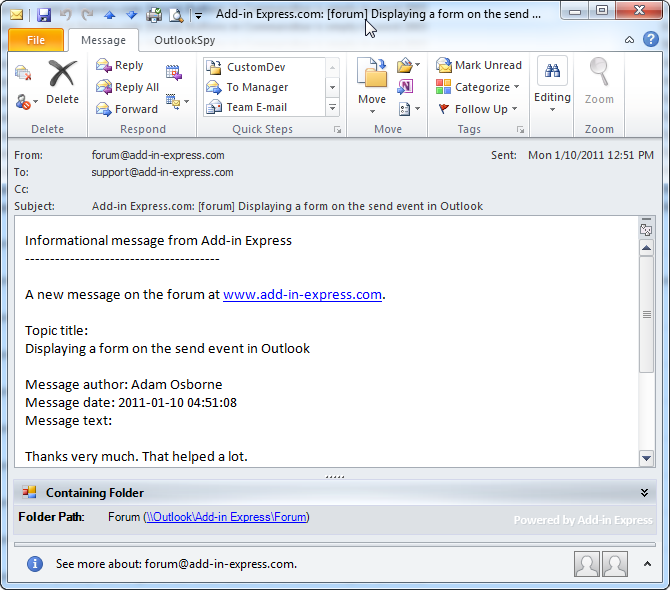
Task: Open the Follow Up dropdown
Action: click(x=478, y=109)
